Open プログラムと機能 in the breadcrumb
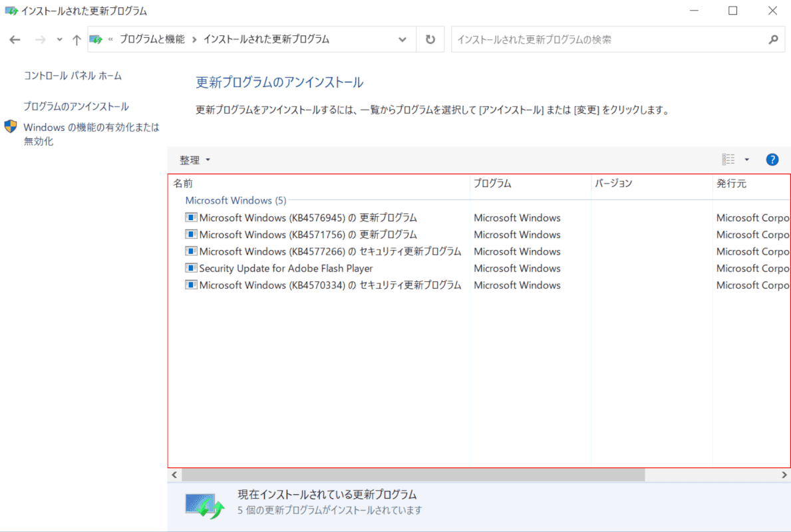This screenshot has width=791, height=532. [x=152, y=39]
